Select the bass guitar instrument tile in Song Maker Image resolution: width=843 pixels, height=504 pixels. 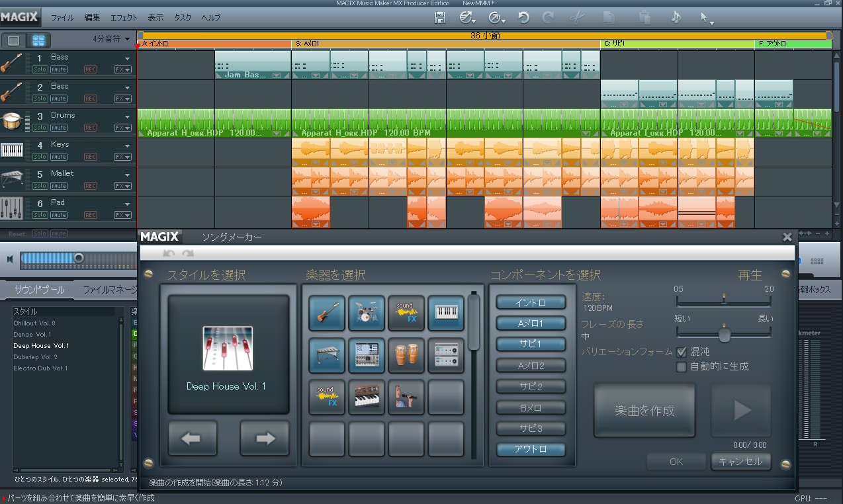click(327, 313)
